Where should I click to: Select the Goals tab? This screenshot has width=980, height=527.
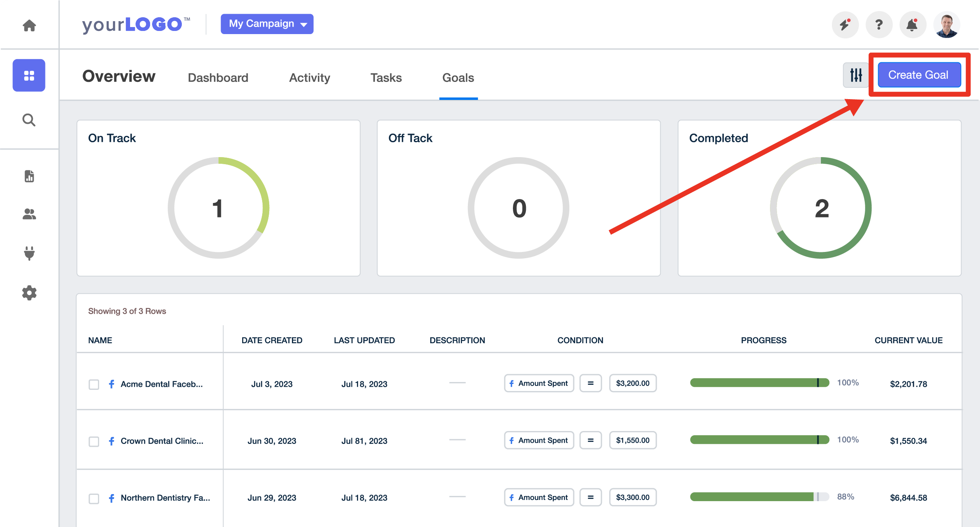(x=458, y=77)
